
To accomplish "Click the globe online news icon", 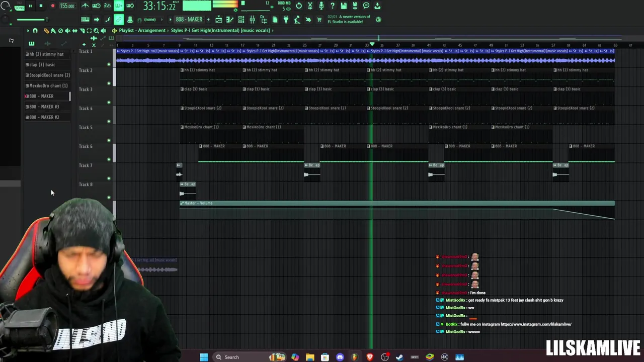I will coord(378,20).
